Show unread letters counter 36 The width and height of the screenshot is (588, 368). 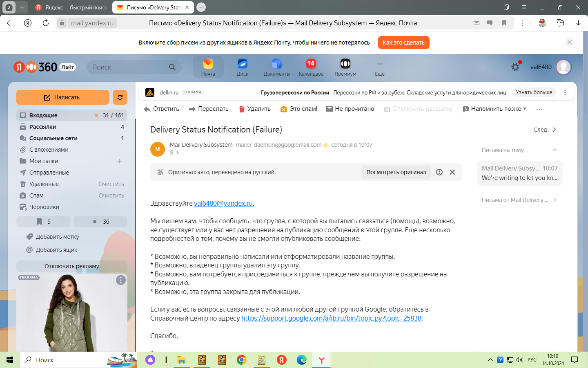click(x=100, y=222)
